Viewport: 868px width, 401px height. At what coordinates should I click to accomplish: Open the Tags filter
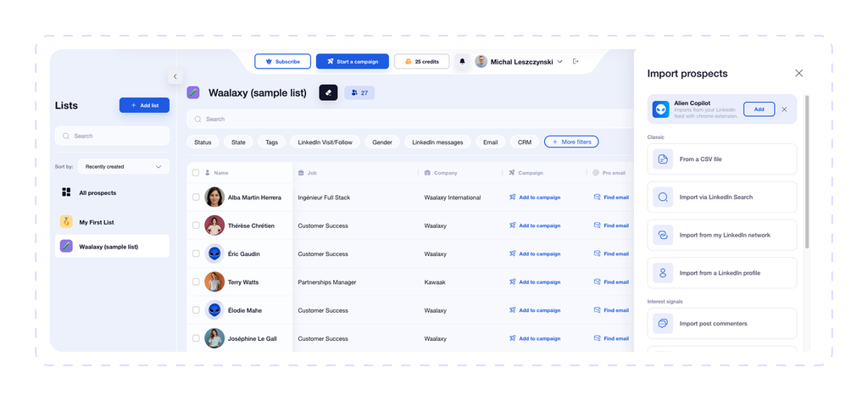point(271,142)
